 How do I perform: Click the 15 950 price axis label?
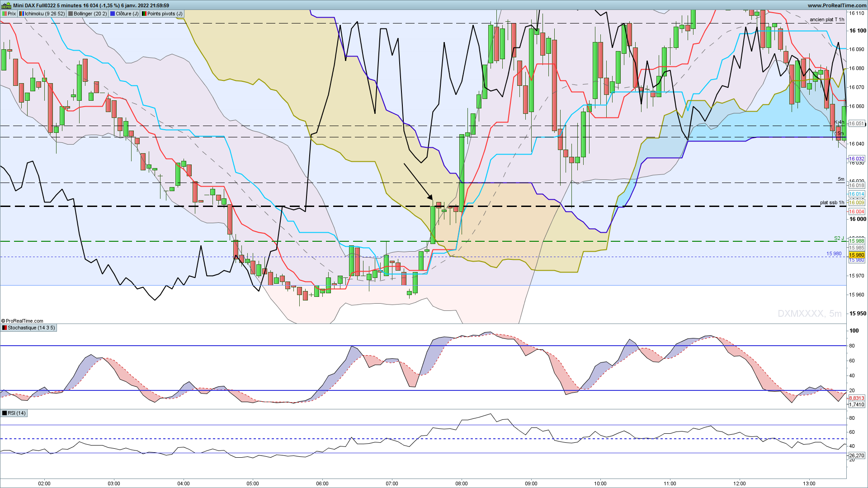pos(858,313)
